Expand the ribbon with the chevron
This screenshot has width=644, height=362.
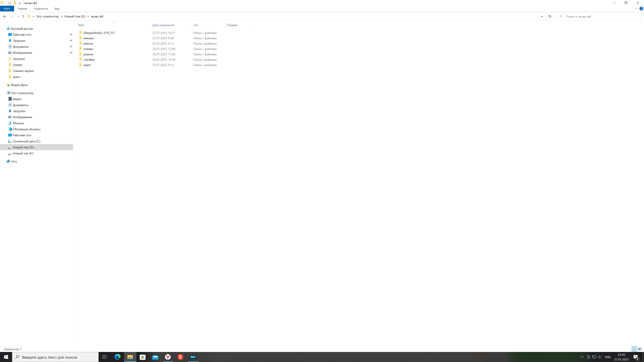click(636, 9)
